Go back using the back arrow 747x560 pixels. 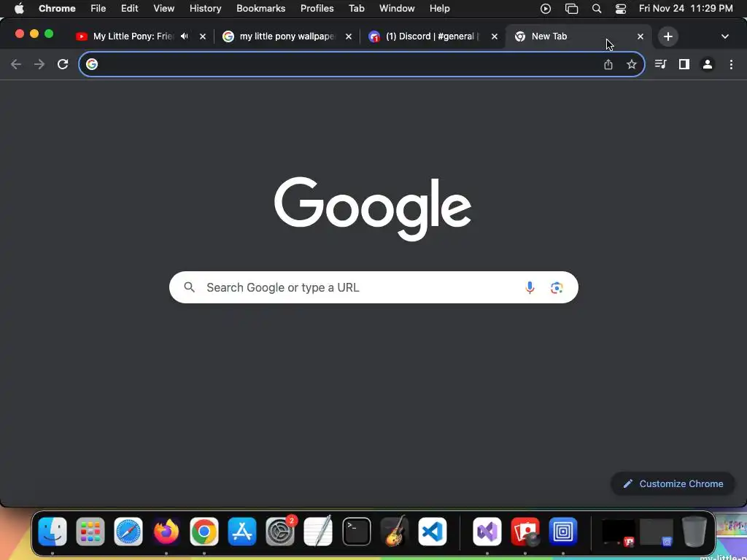(16, 64)
